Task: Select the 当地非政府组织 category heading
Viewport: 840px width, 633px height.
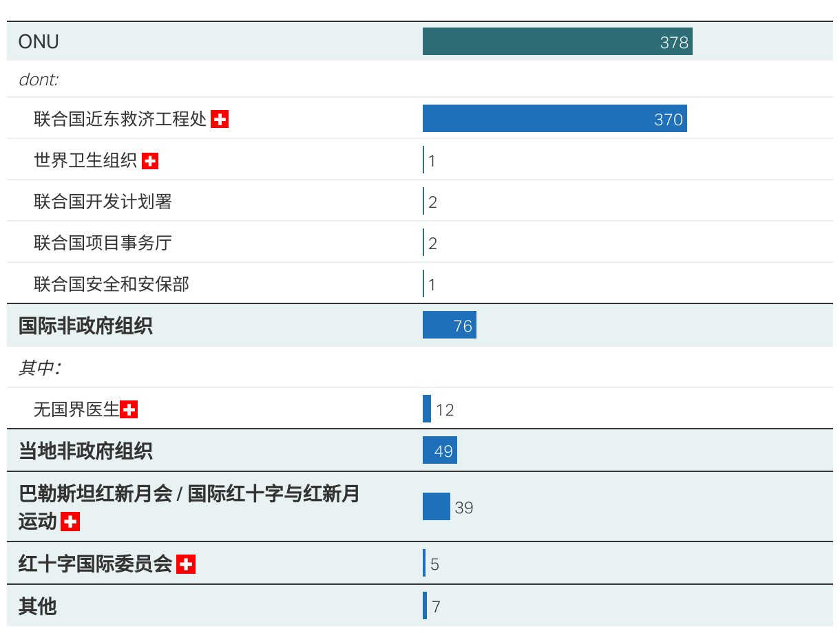Action: coord(85,451)
